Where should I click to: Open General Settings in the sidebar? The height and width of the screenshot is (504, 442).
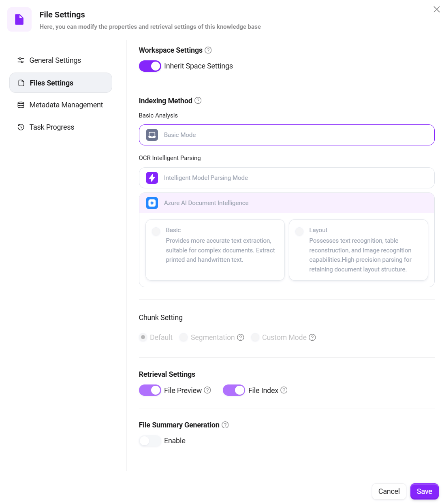(55, 60)
